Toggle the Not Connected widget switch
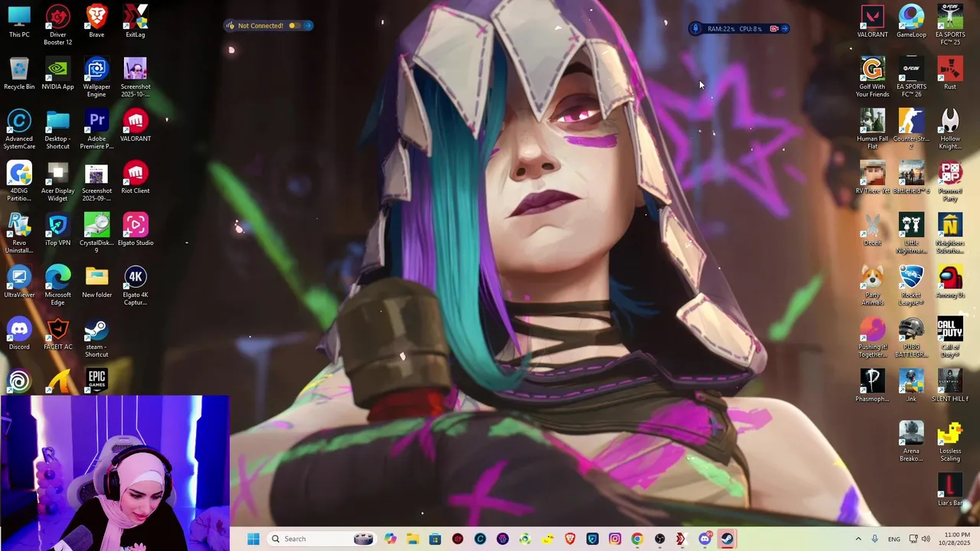This screenshot has height=551, width=980. [294, 25]
